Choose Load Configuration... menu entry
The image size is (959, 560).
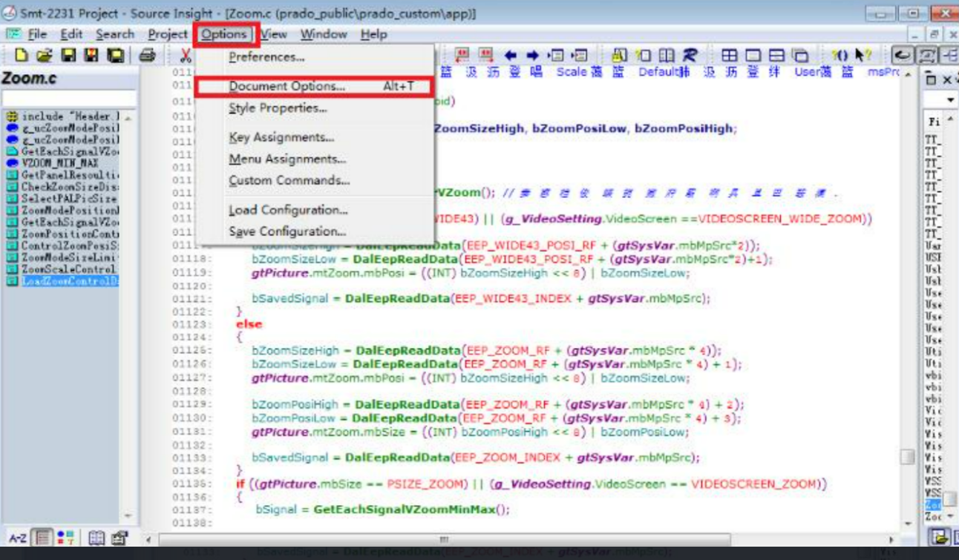(x=288, y=210)
